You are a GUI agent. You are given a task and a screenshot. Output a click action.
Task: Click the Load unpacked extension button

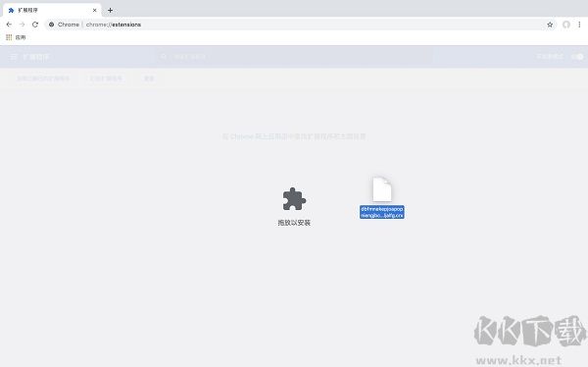pos(43,79)
